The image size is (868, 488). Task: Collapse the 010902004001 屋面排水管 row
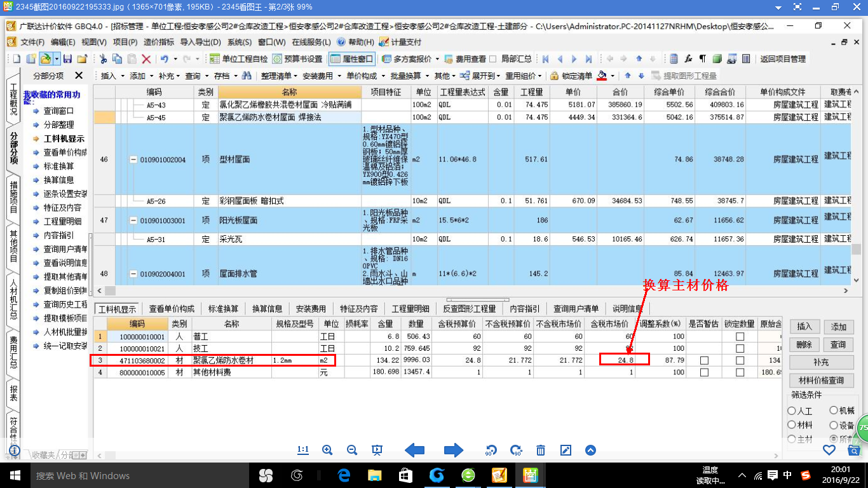pyautogui.click(x=133, y=274)
